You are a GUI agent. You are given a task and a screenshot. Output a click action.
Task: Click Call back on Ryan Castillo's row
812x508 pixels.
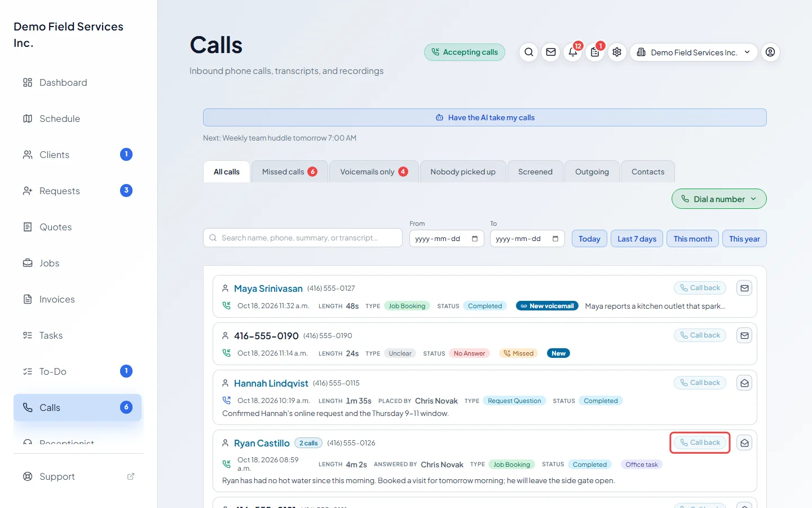click(700, 443)
